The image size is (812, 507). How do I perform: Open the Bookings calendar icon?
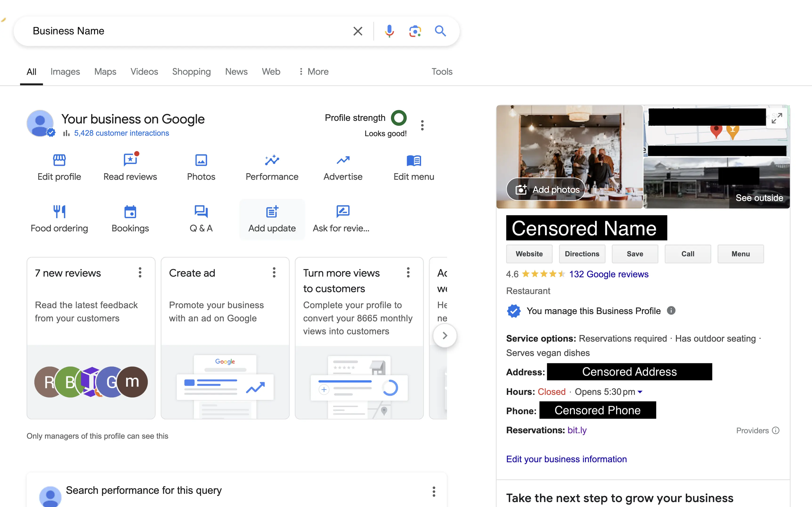[130, 212]
